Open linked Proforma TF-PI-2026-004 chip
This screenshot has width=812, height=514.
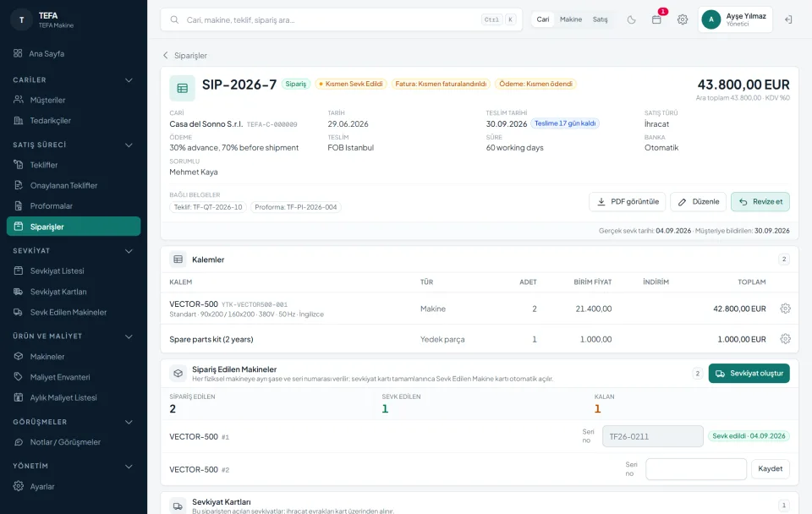(296, 207)
